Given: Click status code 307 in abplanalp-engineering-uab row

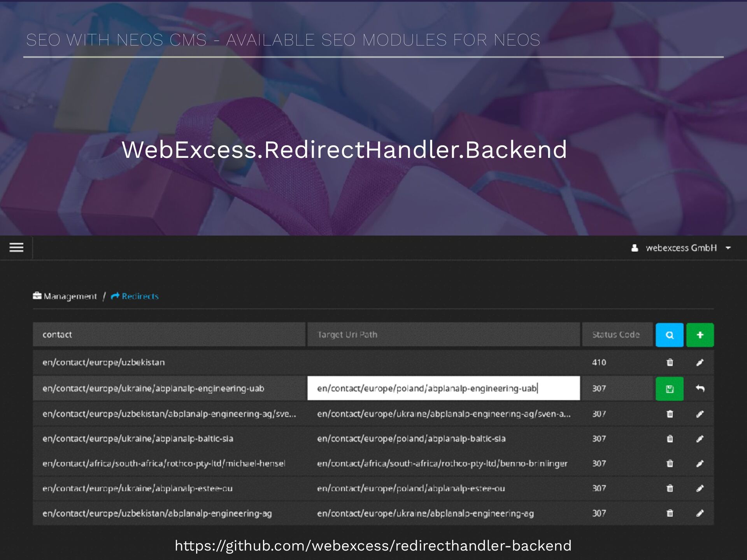Looking at the screenshot, I should 599,388.
